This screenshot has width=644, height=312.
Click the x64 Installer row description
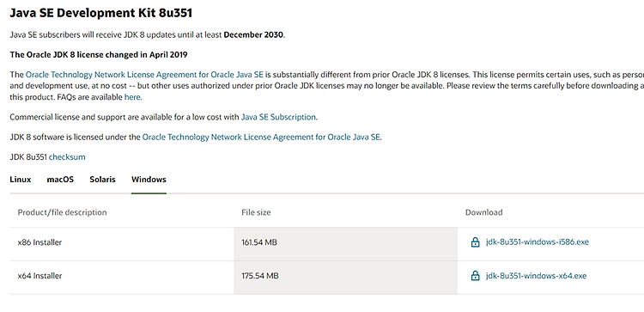[39, 276]
